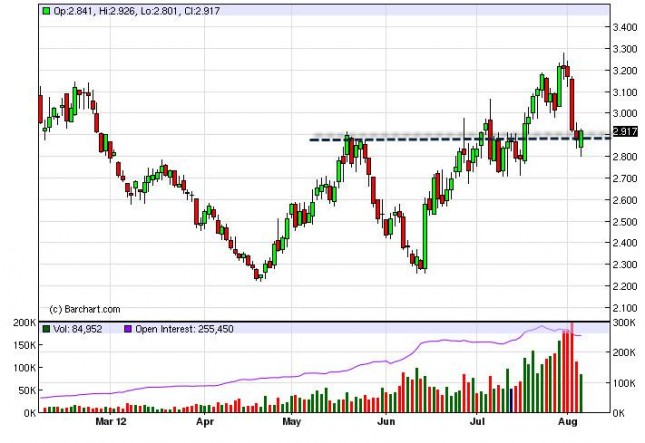Click the dark green Vol legend square
645x443 pixels.
pyautogui.click(x=46, y=329)
